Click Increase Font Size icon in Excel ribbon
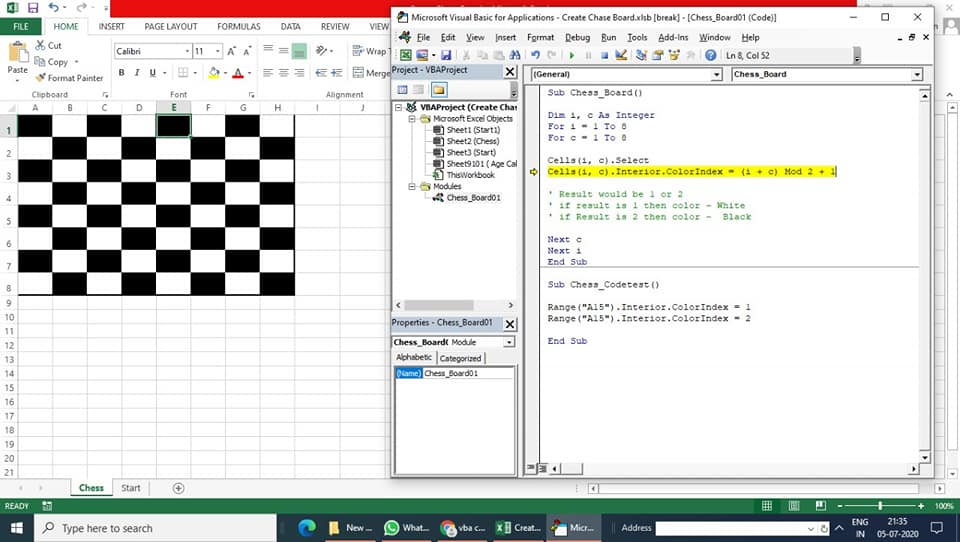Image resolution: width=960 pixels, height=542 pixels. click(x=231, y=51)
